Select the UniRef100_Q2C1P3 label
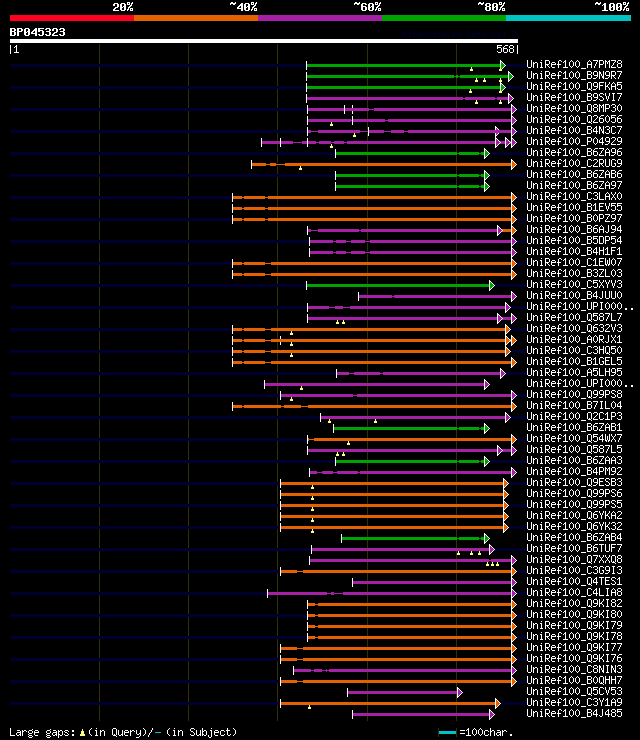This screenshot has width=640, height=740. [574, 416]
